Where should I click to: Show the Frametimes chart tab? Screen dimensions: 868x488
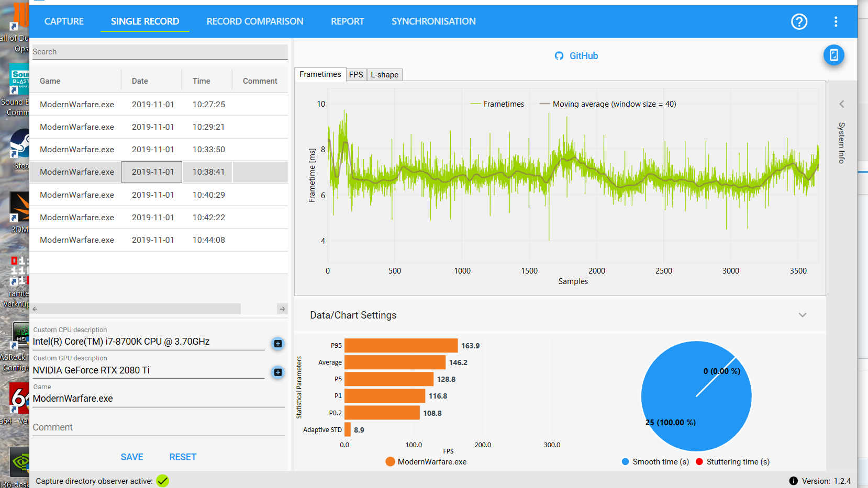(320, 74)
